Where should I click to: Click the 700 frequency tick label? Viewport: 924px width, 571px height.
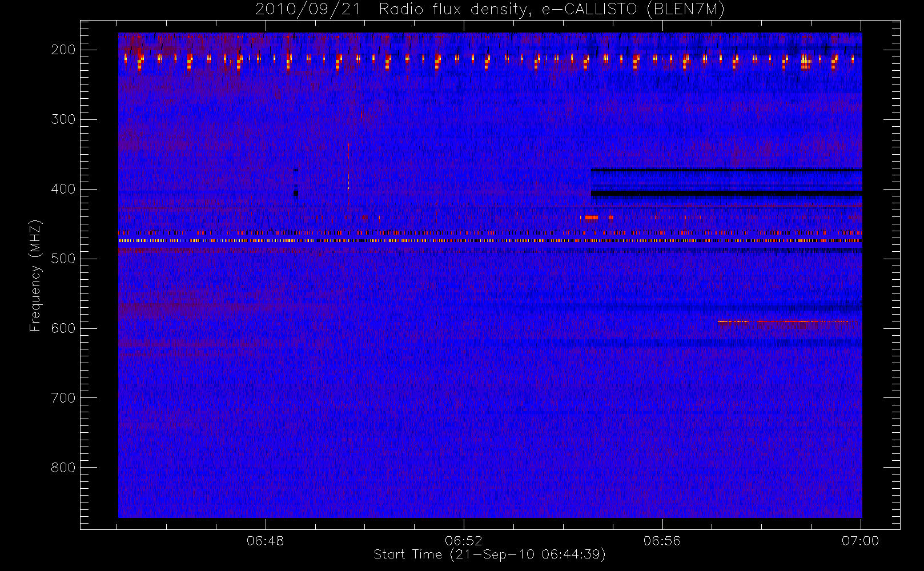click(x=63, y=398)
